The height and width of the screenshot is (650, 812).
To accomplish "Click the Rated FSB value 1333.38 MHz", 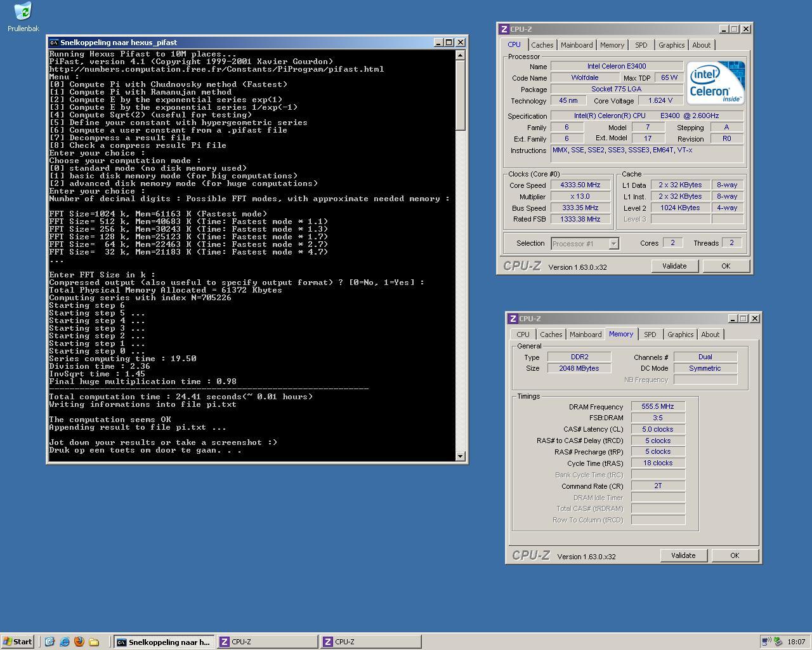I will coord(580,219).
